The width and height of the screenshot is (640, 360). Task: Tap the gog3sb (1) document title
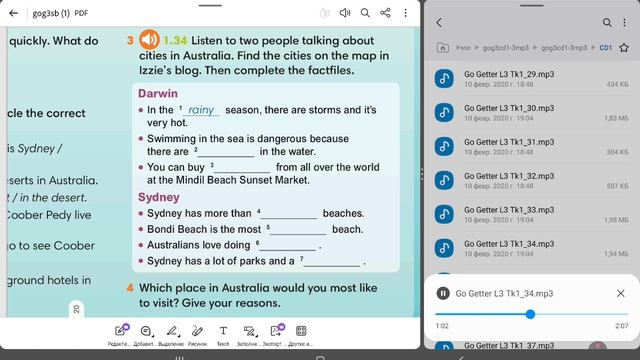tap(51, 13)
